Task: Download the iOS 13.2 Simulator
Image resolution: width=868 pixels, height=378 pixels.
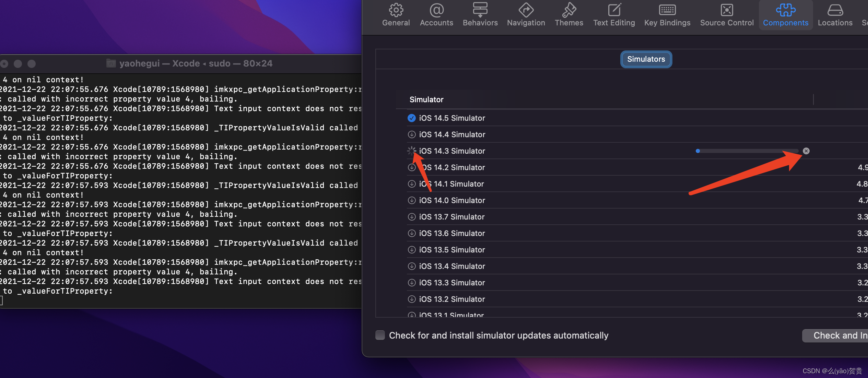Action: click(412, 299)
